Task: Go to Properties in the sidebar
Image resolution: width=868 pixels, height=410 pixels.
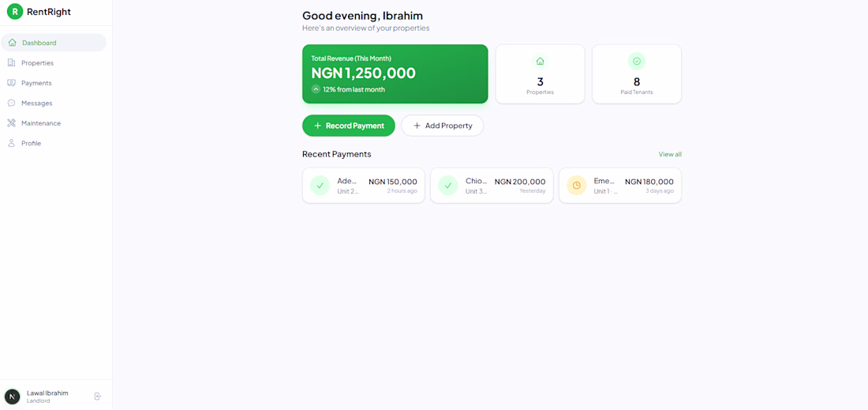Action: point(37,63)
